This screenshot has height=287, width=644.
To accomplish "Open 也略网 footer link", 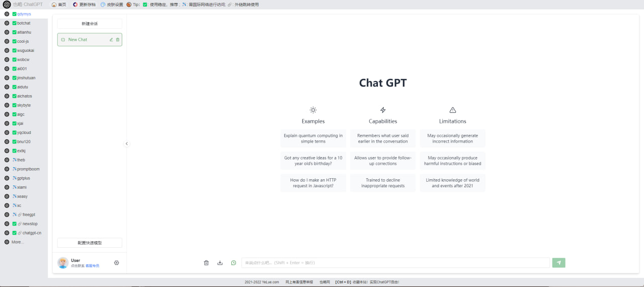I will [325, 282].
